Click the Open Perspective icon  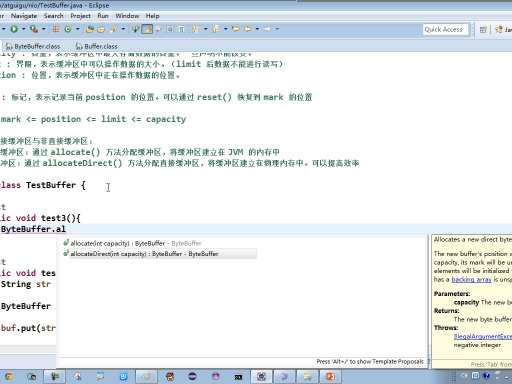coord(483,30)
